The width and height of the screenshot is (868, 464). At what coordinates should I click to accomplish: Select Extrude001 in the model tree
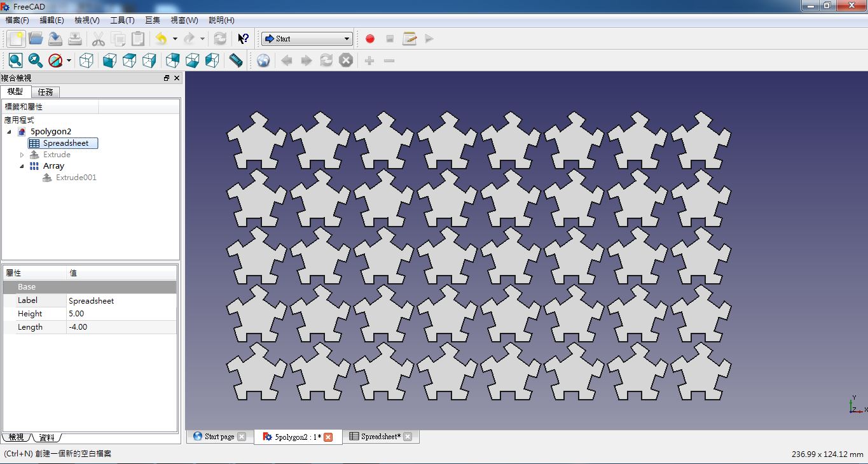tap(76, 178)
